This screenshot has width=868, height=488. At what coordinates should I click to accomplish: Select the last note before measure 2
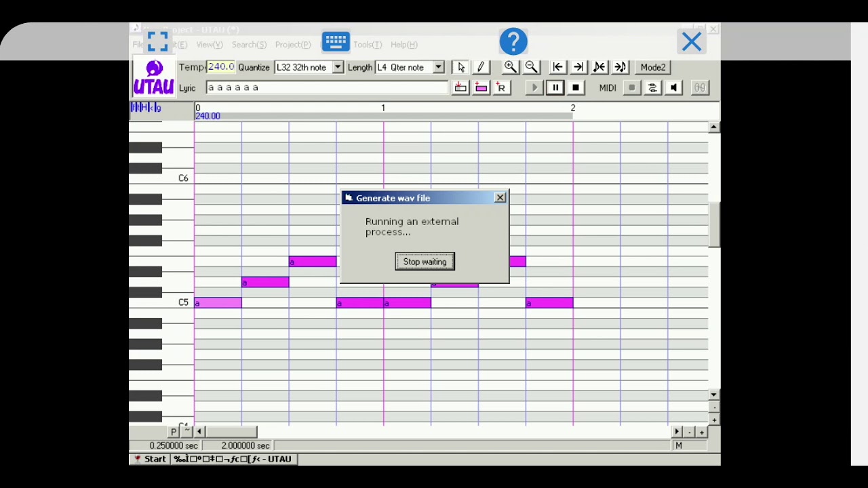tap(549, 302)
